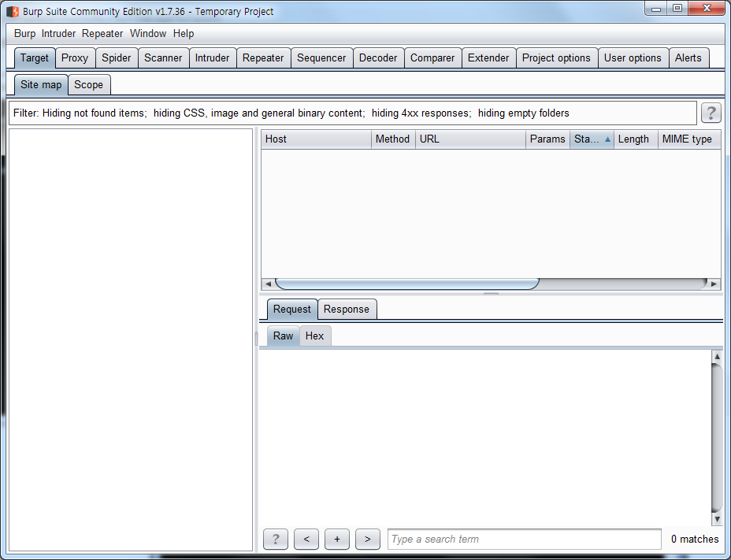Sort table by Params column
This screenshot has height=560, width=731.
point(547,139)
